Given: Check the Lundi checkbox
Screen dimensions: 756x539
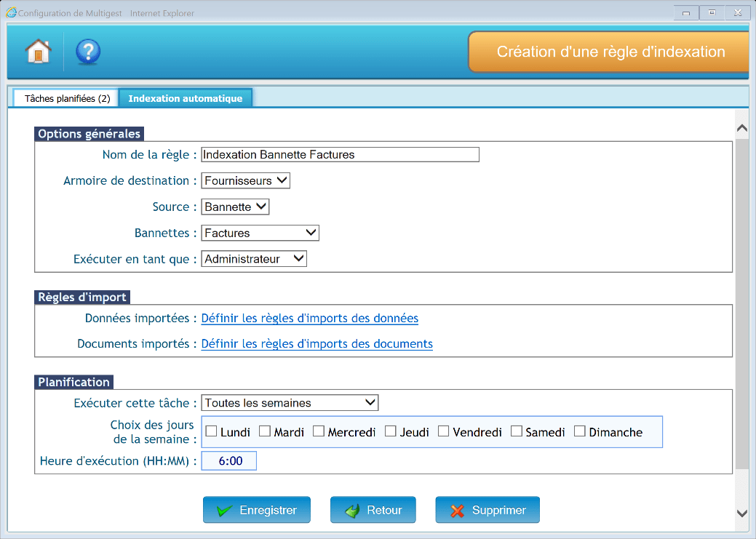Looking at the screenshot, I should tap(212, 431).
